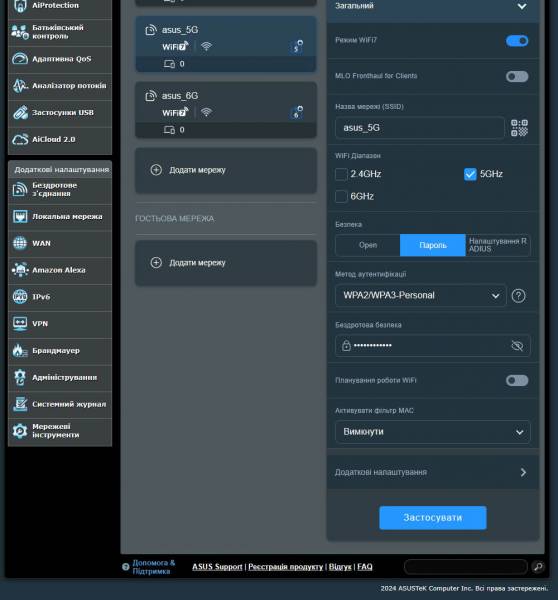Open the network tools gear icon
Viewport: 558px width, 600px height.
click(20, 431)
